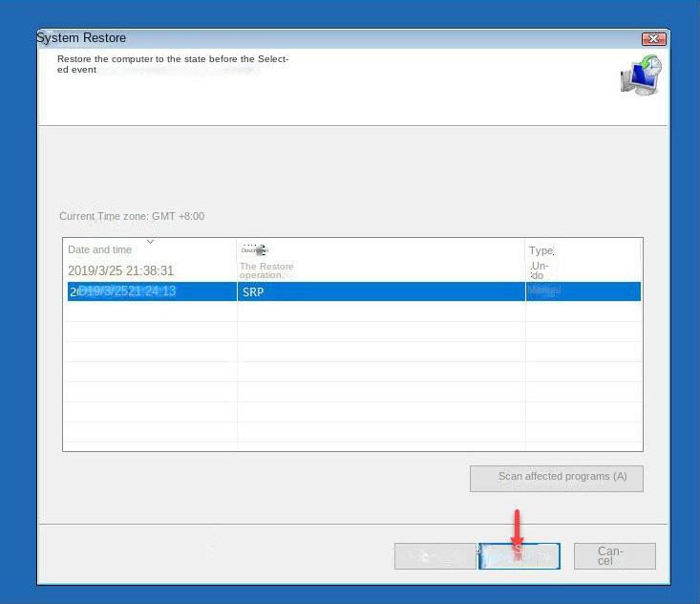Click the System Restore title bar text
This screenshot has width=700, height=604.
[83, 38]
